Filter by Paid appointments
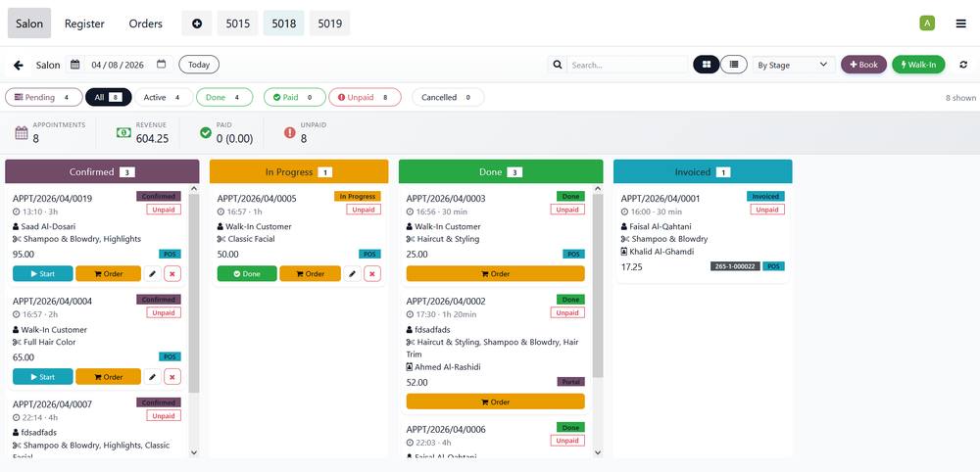 pyautogui.click(x=294, y=97)
